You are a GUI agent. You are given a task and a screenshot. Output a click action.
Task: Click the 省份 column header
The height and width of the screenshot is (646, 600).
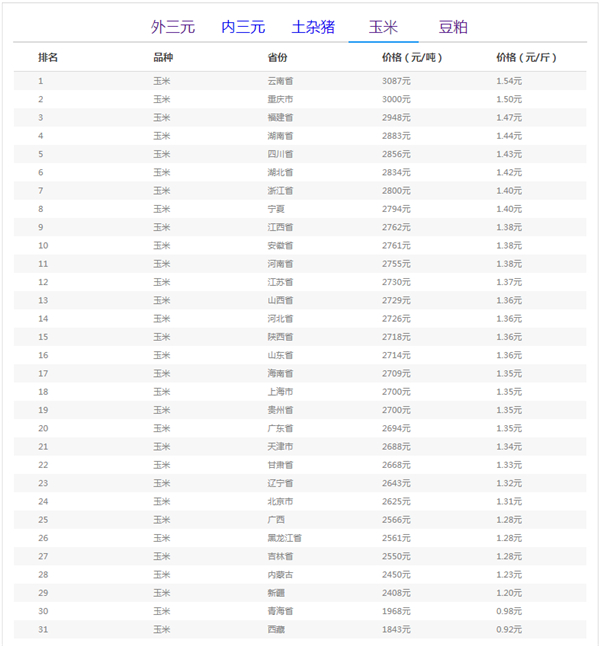click(x=277, y=57)
